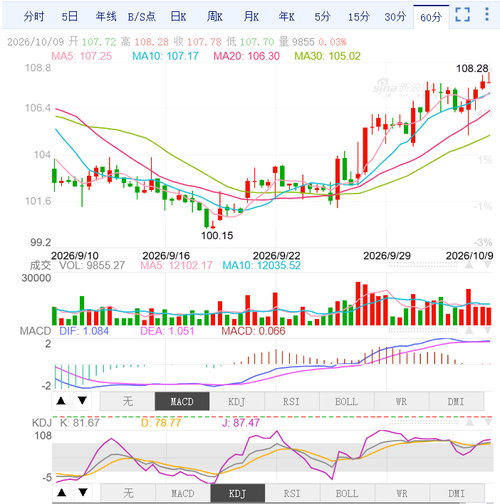Select the 5分 timeframe tab
500x504 pixels.
322,16
